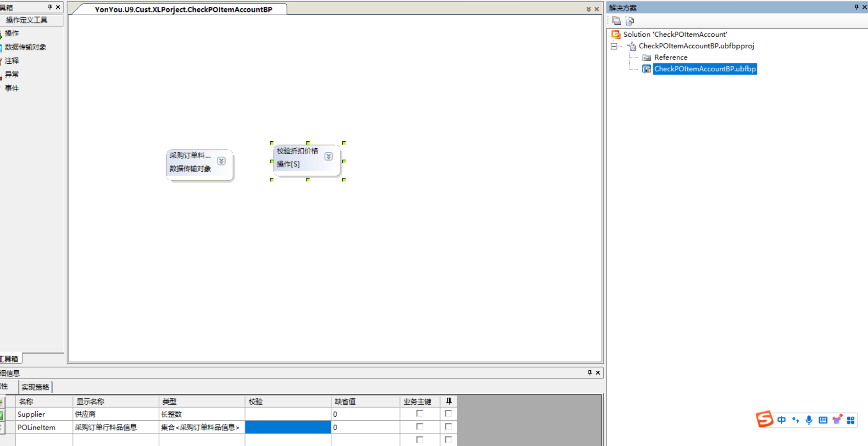Close the solution panel (解决方案)

pos(864,7)
